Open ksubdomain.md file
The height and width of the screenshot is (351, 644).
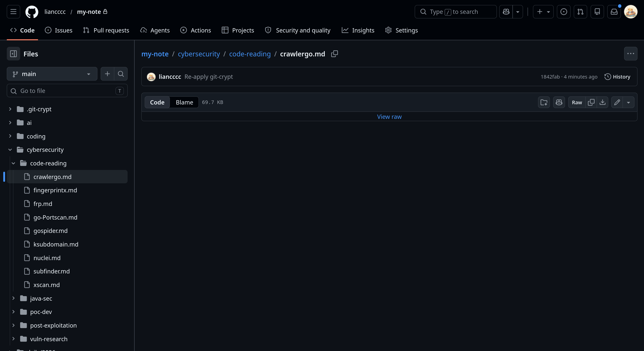[x=67, y=244]
